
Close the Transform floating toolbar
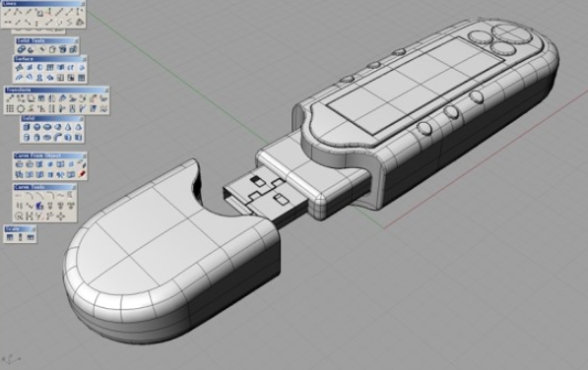click(106, 90)
